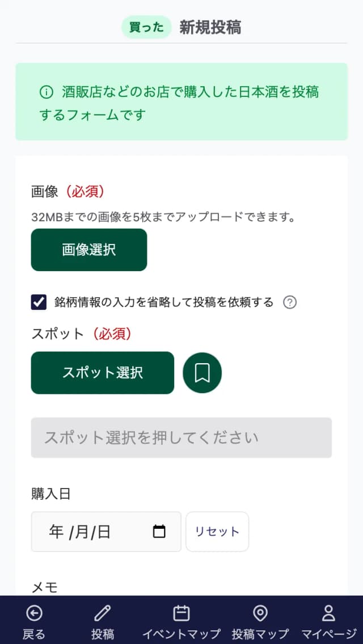Select the 買った tab at the top
Image resolution: width=363 pixels, height=644 pixels.
(146, 26)
